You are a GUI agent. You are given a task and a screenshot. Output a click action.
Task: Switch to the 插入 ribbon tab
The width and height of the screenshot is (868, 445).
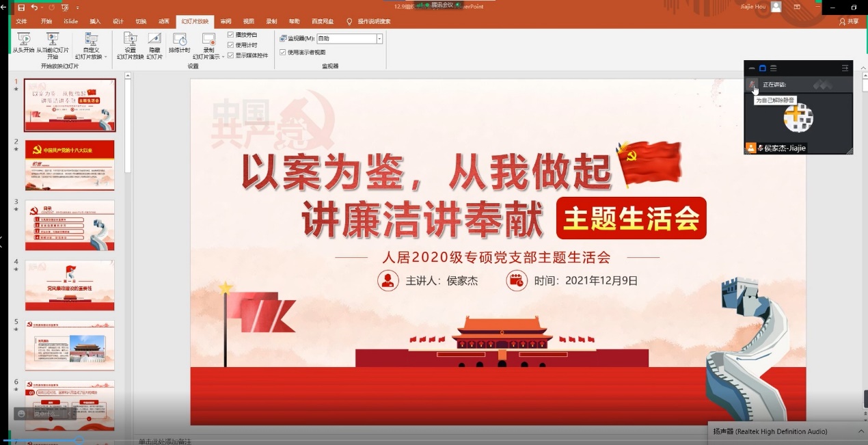[95, 22]
